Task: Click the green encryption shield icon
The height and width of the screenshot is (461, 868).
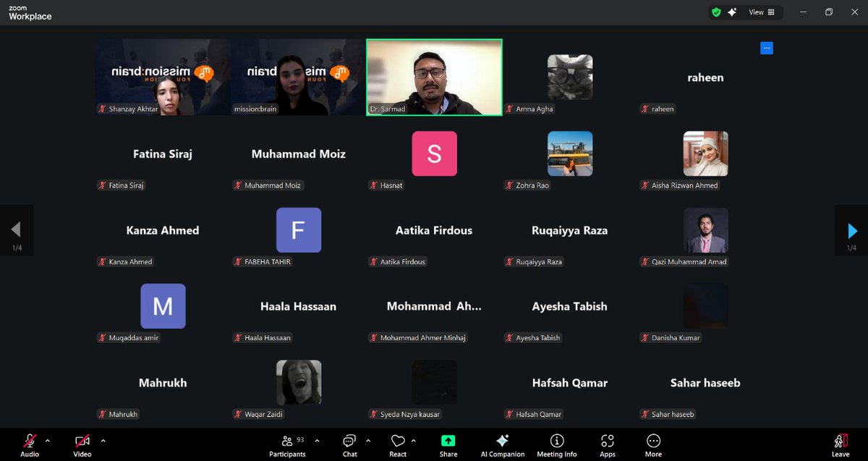Action: point(716,12)
